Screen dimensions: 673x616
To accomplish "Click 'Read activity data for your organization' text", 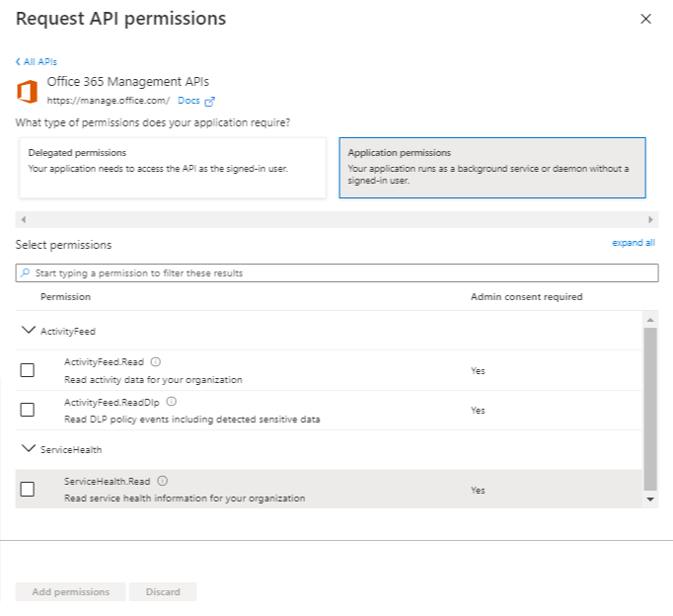I will tap(153, 380).
